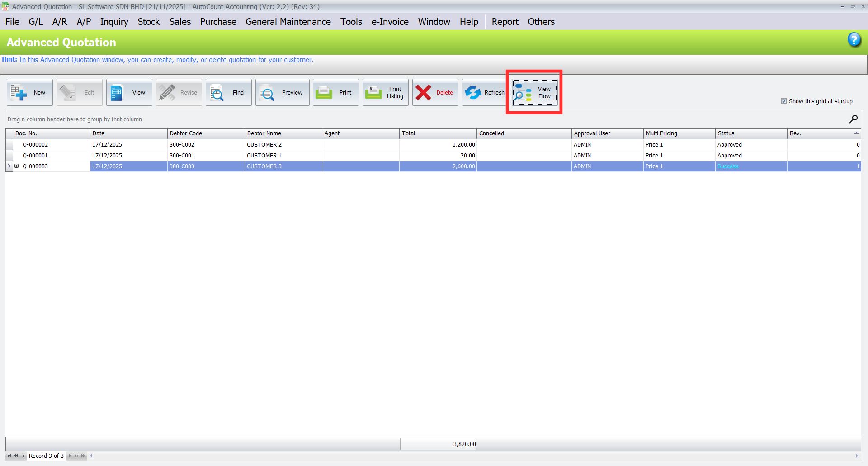
Task: Click the grid search magnifier icon
Action: tap(854, 119)
